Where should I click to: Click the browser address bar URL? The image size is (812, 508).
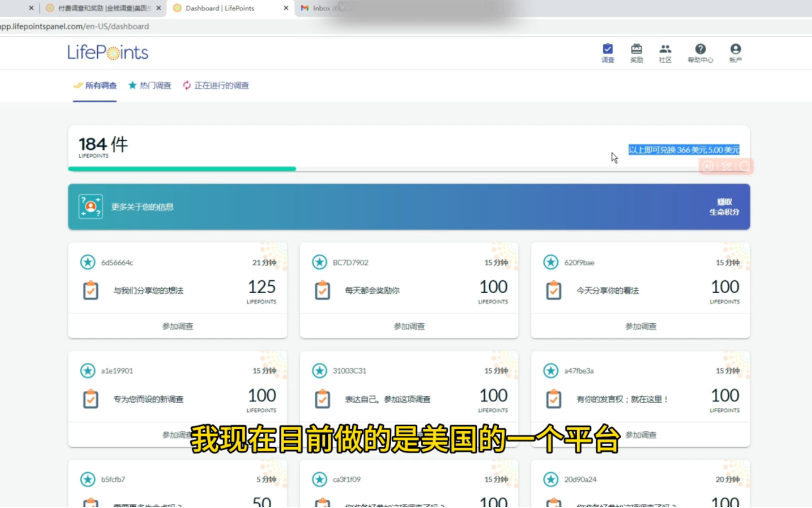75,26
